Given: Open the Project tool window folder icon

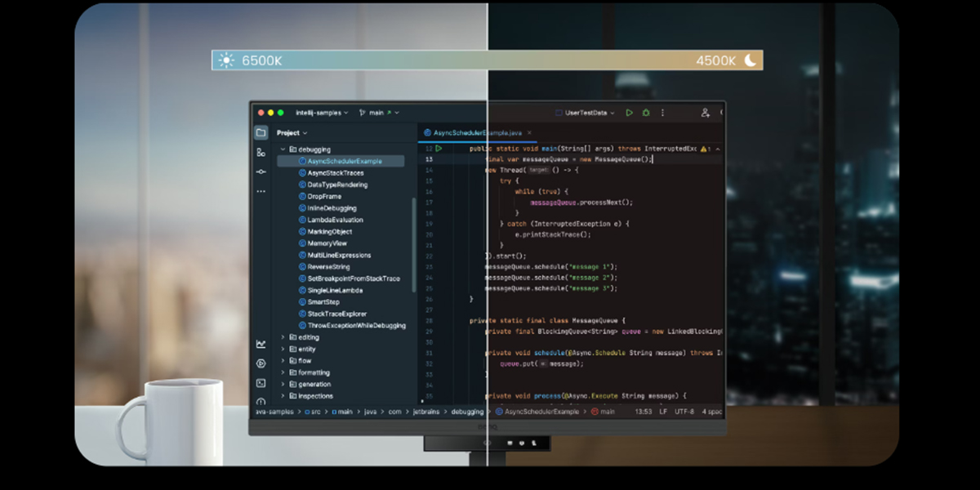Looking at the screenshot, I should [261, 132].
